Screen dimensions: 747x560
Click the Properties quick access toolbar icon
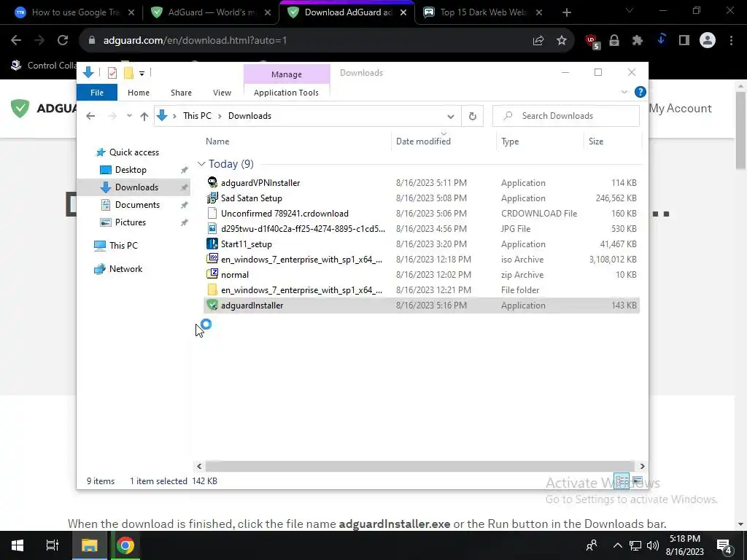point(112,73)
